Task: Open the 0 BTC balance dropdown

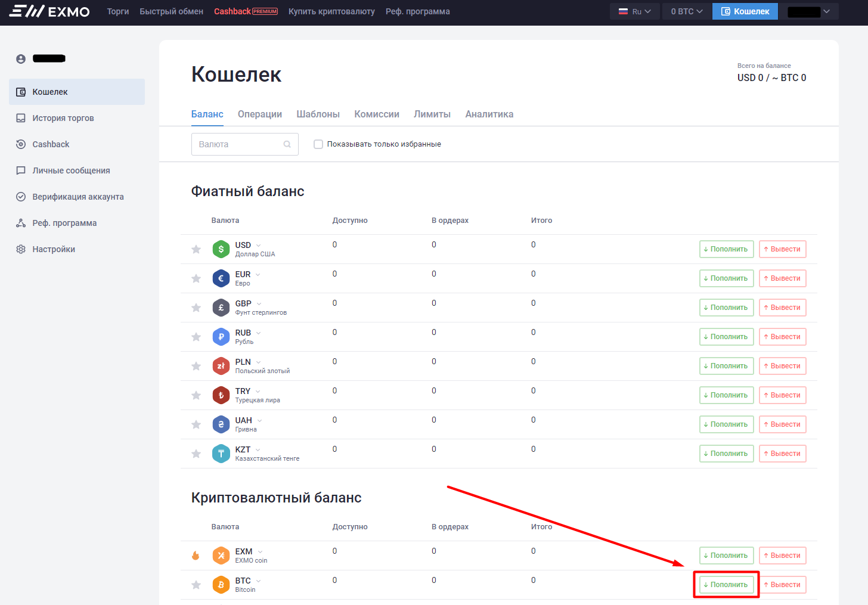Action: [687, 11]
